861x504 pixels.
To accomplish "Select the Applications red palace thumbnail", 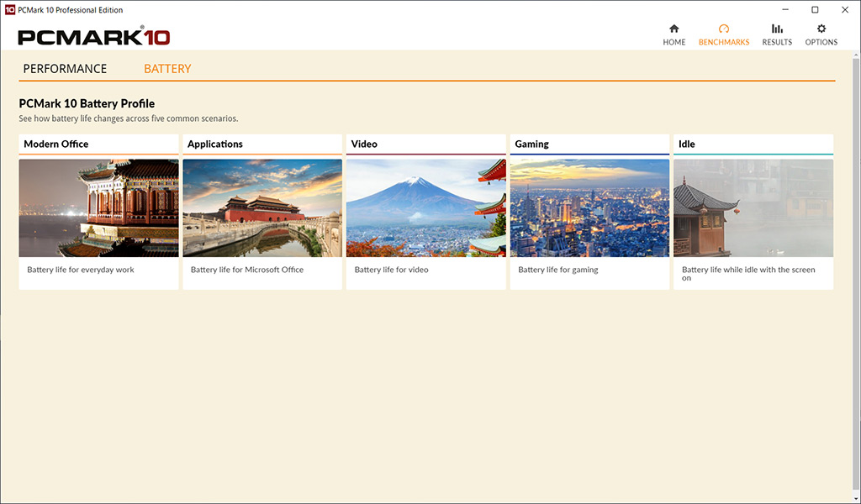I will (x=262, y=207).
